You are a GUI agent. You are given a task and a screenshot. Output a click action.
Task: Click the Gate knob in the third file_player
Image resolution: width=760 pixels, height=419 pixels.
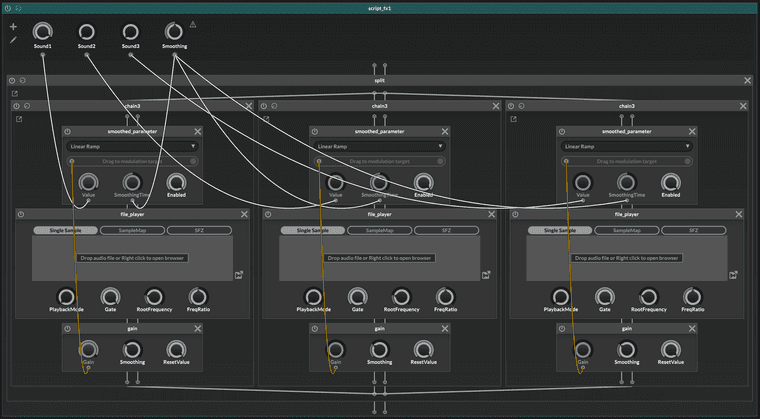point(604,297)
